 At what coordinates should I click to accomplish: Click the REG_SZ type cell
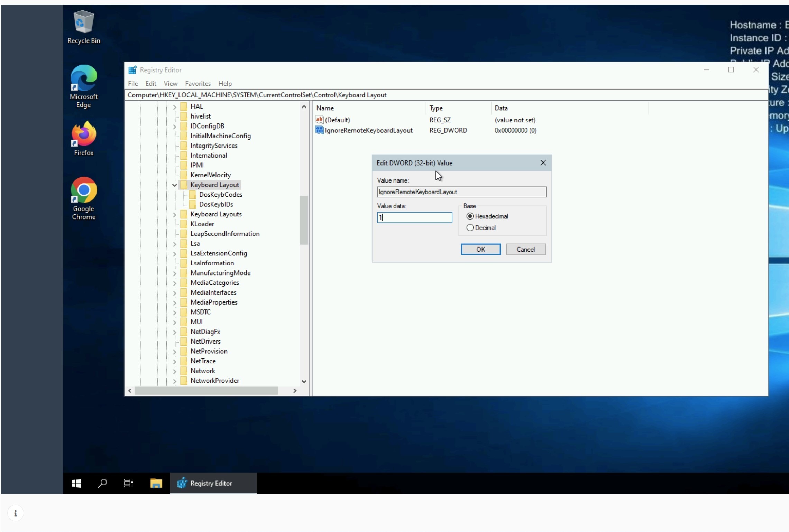point(440,120)
